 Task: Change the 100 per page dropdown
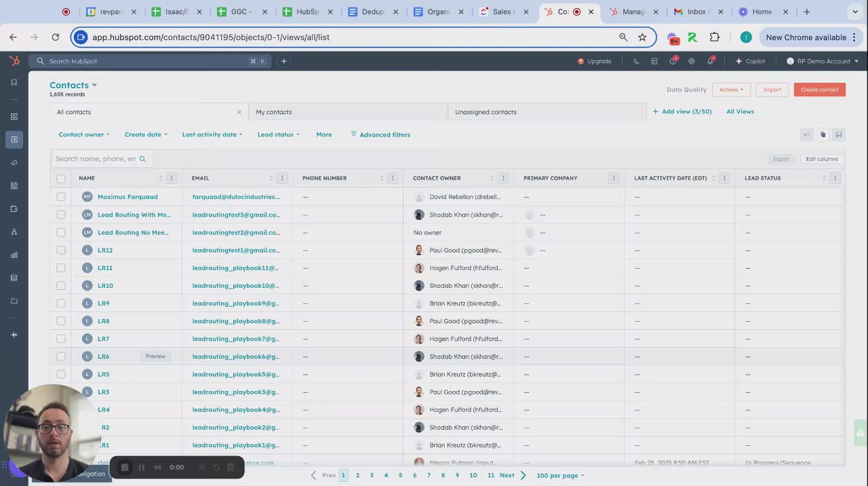560,475
